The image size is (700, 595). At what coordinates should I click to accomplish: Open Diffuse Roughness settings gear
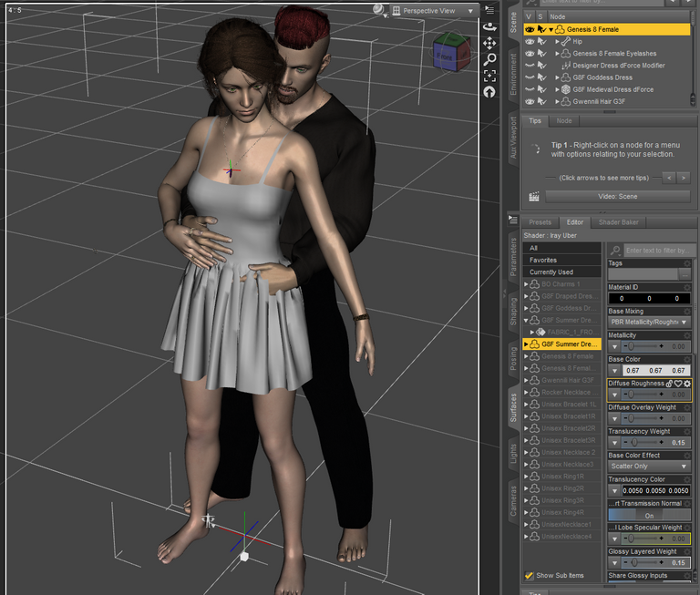[687, 384]
